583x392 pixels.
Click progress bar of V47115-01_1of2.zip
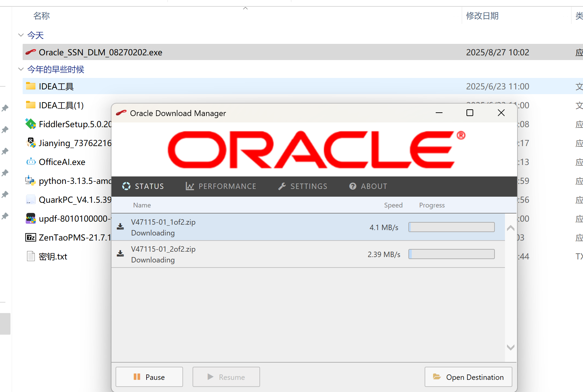click(x=452, y=227)
